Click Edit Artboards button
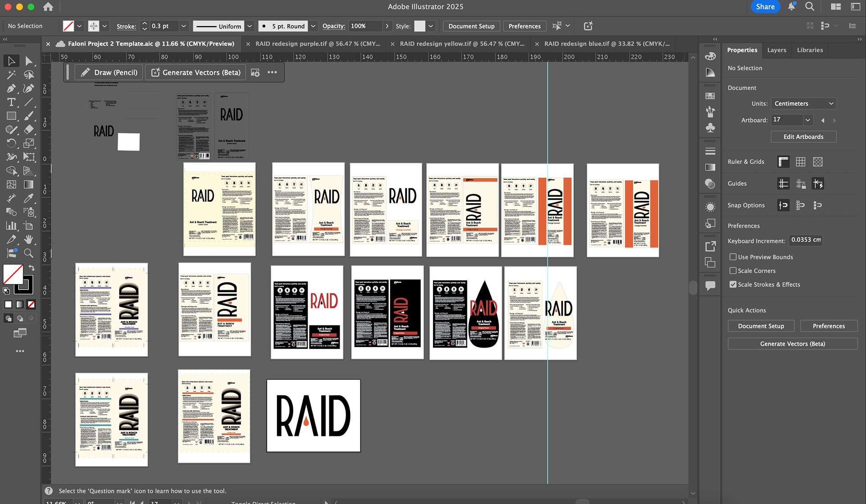Screen dimensions: 866x504 [803, 137]
